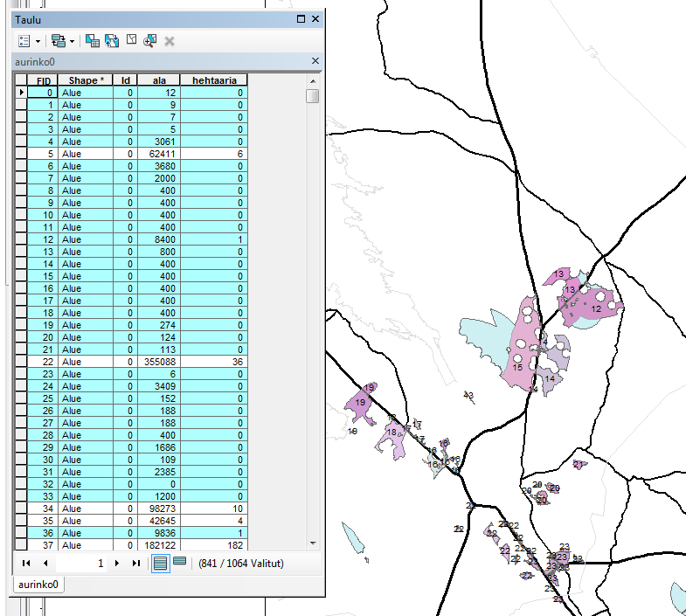
Task: Go to the last record
Action: tap(136, 563)
